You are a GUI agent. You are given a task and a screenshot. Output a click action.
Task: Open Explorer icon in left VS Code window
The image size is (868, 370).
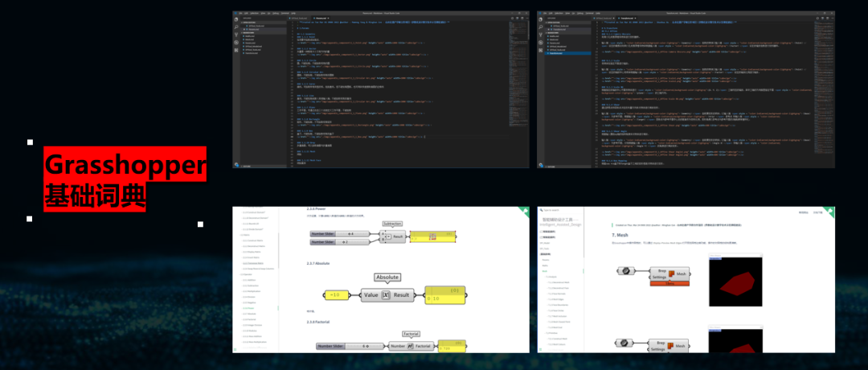click(235, 21)
